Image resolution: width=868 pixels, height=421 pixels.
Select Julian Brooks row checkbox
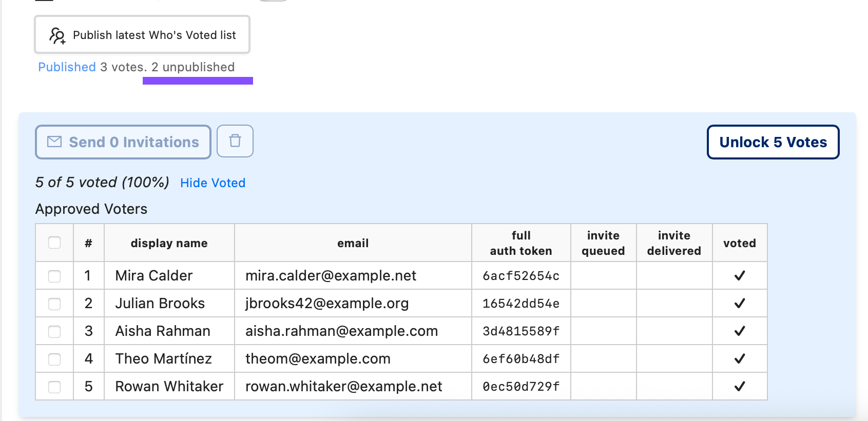click(54, 304)
